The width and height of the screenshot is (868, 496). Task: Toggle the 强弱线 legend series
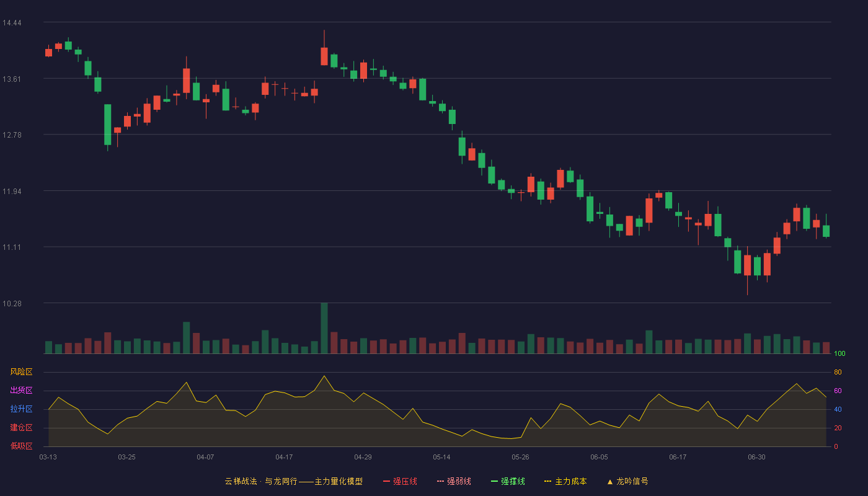tap(454, 481)
